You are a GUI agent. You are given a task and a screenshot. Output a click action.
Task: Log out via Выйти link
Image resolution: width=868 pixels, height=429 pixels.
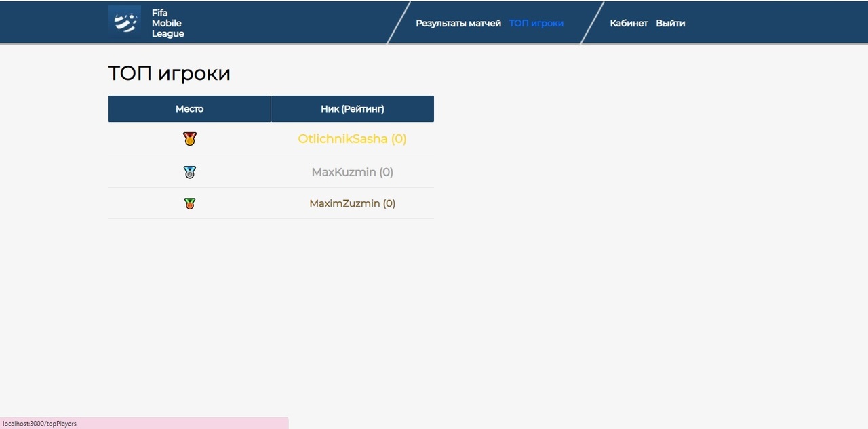pos(671,23)
